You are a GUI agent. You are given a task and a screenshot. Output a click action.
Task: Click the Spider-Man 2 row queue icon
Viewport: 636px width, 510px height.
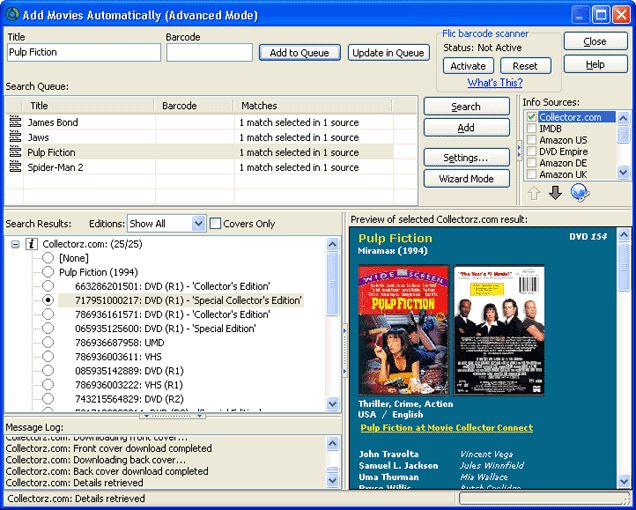[x=15, y=167]
